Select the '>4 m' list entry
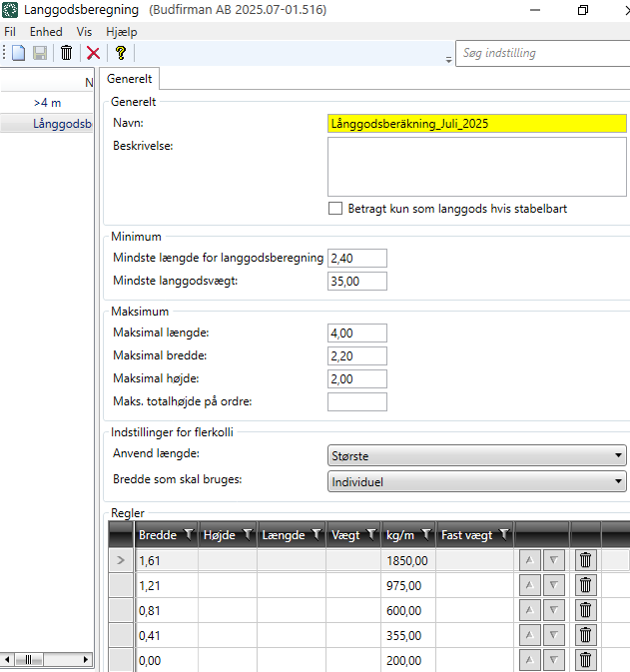Viewport: 630px width, 672px height. click(47, 102)
